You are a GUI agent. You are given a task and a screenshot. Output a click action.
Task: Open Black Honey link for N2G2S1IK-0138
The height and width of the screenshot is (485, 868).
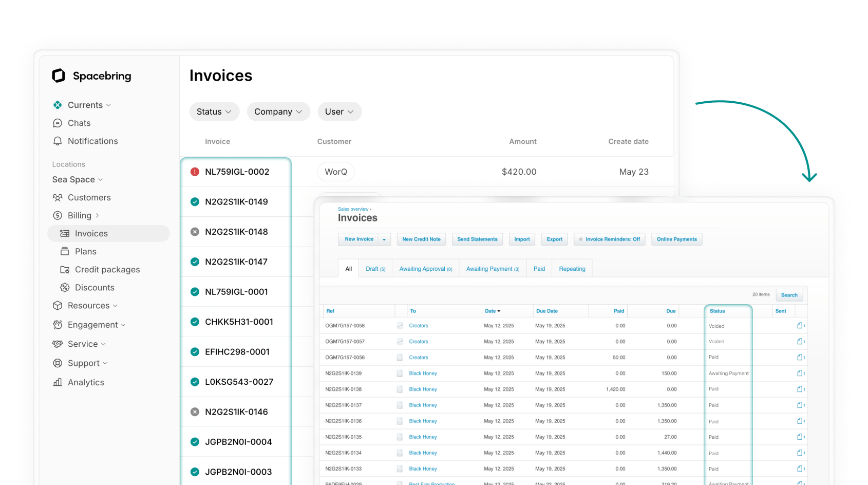click(x=423, y=389)
